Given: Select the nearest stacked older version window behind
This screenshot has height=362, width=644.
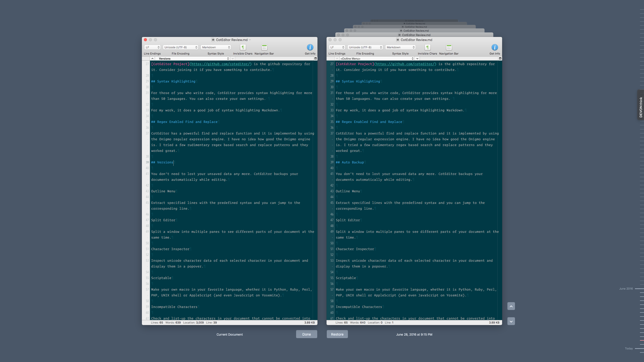Looking at the screenshot, I should click(414, 35).
